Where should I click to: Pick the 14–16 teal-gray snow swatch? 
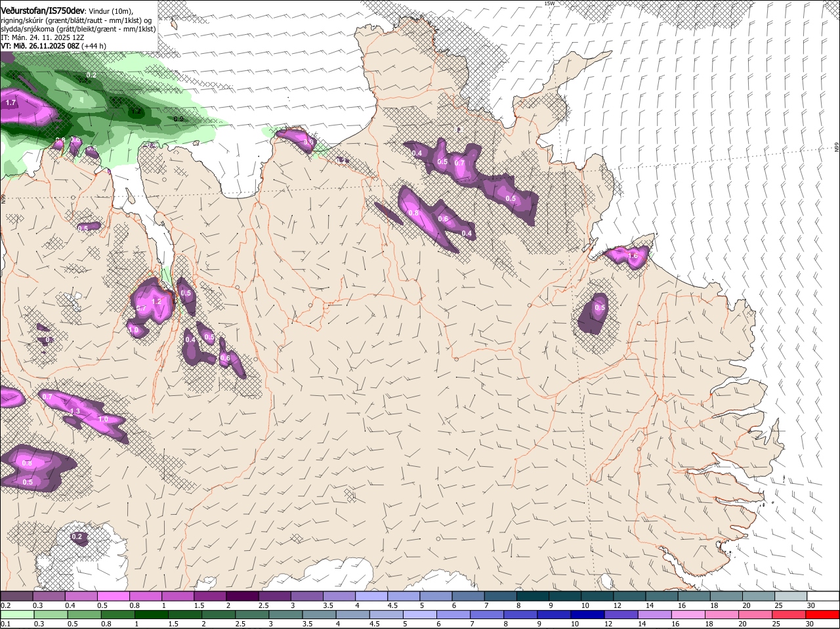click(663, 596)
